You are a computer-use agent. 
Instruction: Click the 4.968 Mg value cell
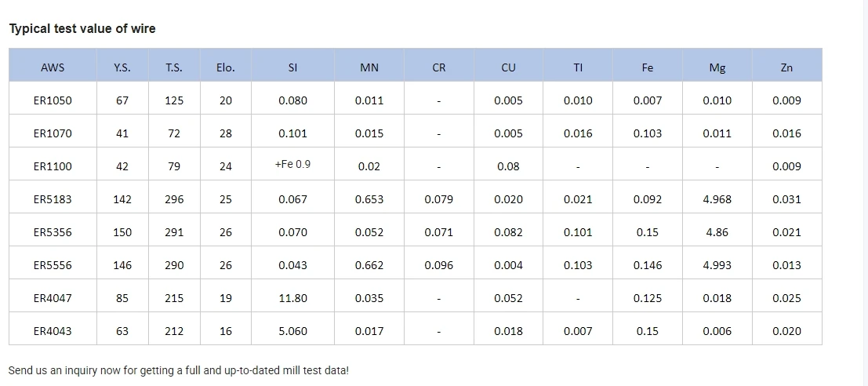pyautogui.click(x=717, y=199)
